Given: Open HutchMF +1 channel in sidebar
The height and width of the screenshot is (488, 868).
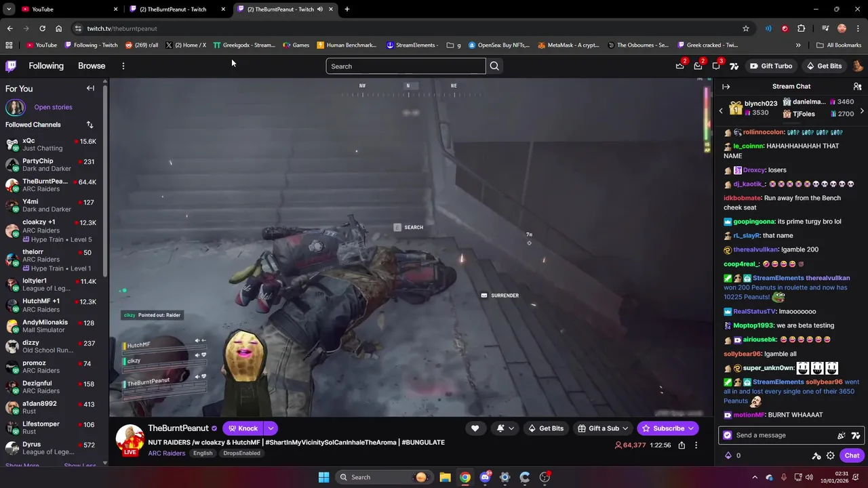Looking at the screenshot, I should coord(51,305).
